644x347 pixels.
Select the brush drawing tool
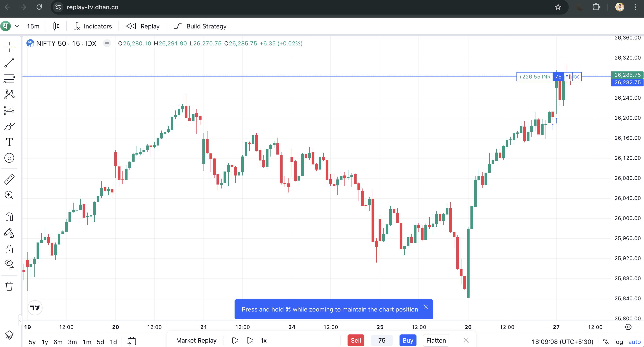tap(9, 126)
